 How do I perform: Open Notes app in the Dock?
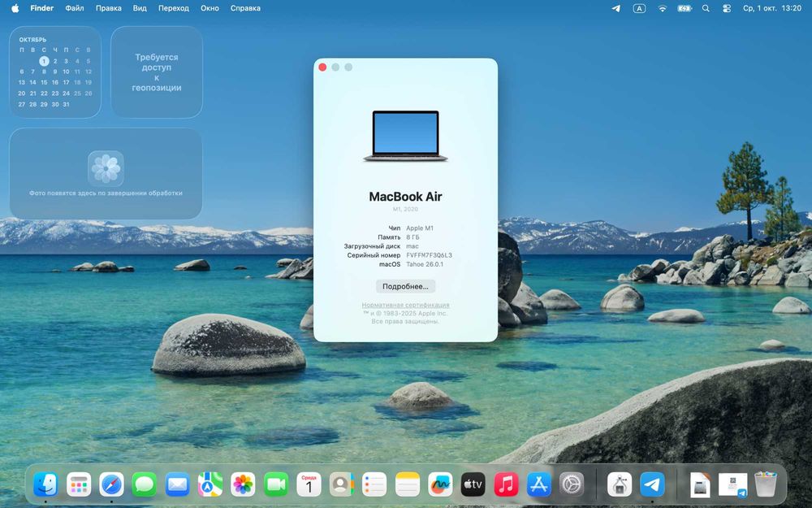[408, 484]
